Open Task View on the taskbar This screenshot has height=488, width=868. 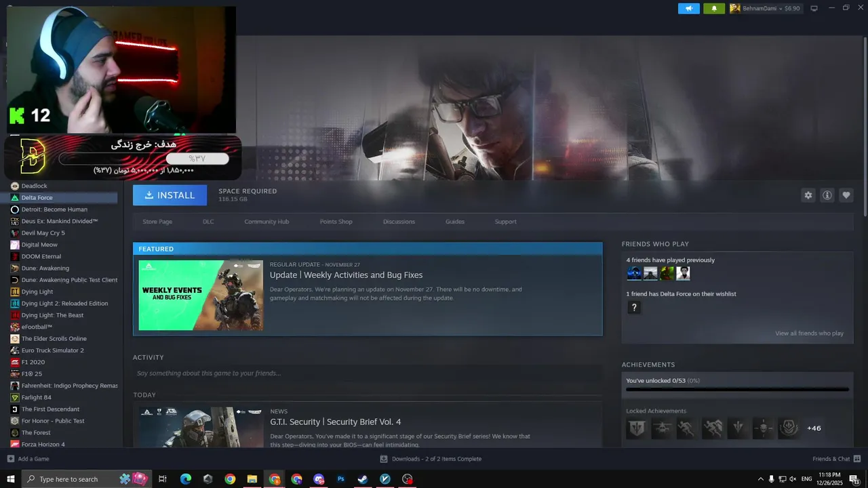(x=163, y=479)
